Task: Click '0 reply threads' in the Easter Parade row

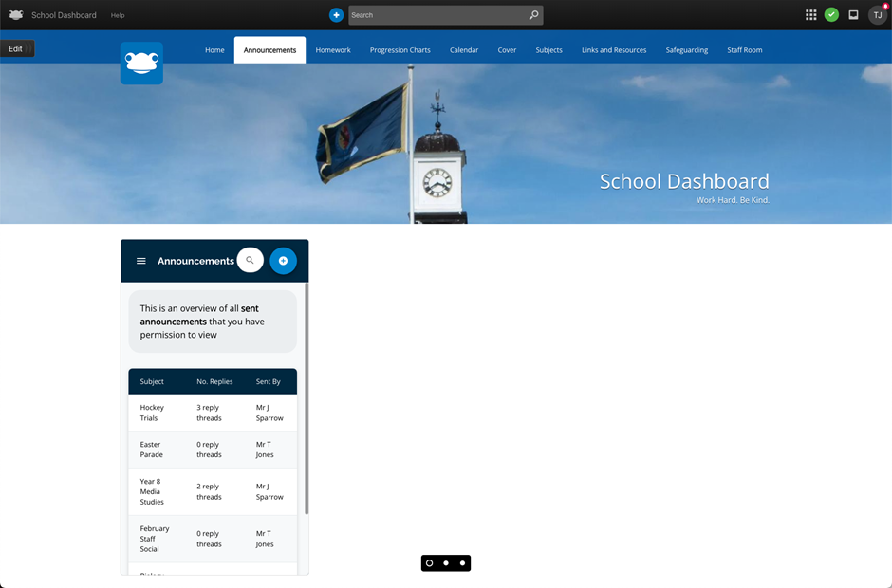Action: tap(209, 450)
